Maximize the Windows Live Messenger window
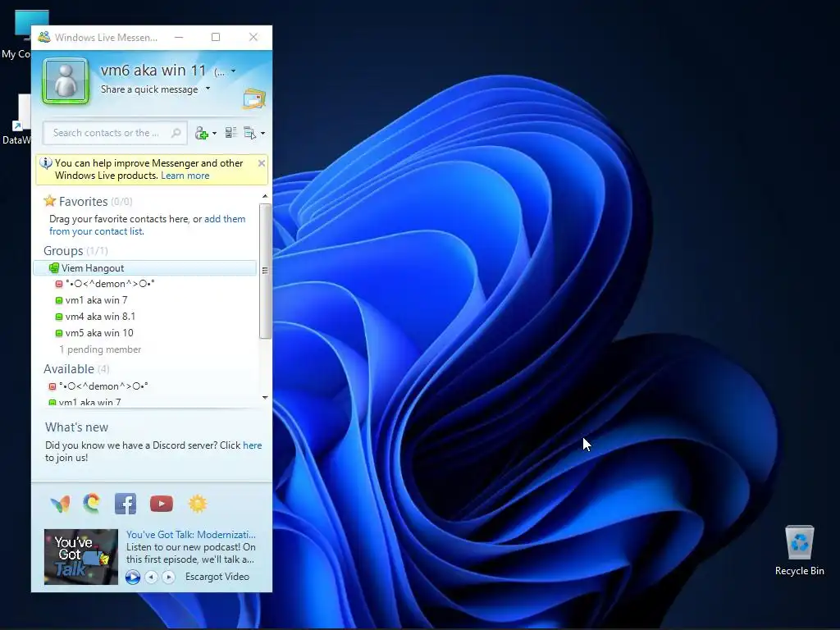 click(216, 37)
